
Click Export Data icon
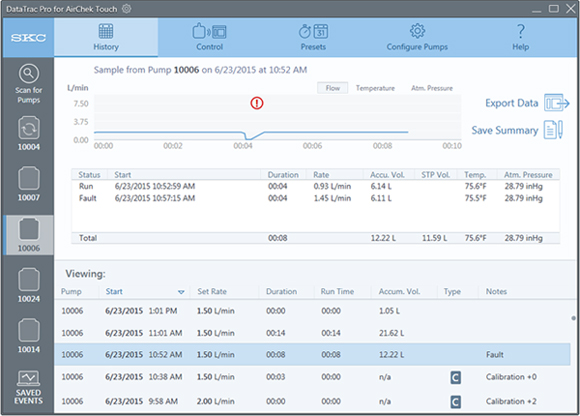[x=556, y=102]
